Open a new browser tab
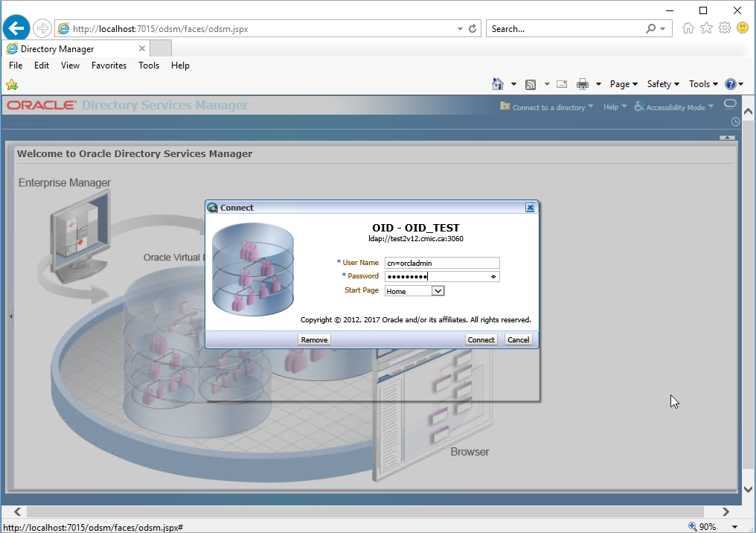 [161, 48]
